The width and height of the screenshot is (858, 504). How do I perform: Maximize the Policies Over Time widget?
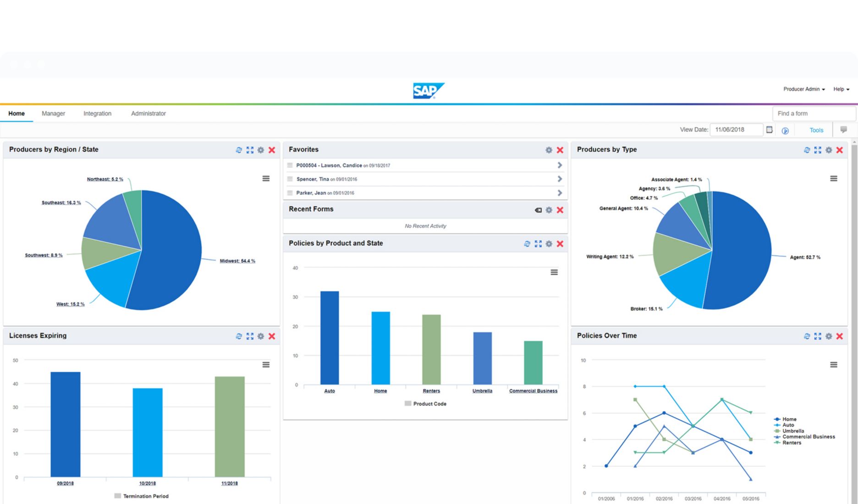(818, 336)
